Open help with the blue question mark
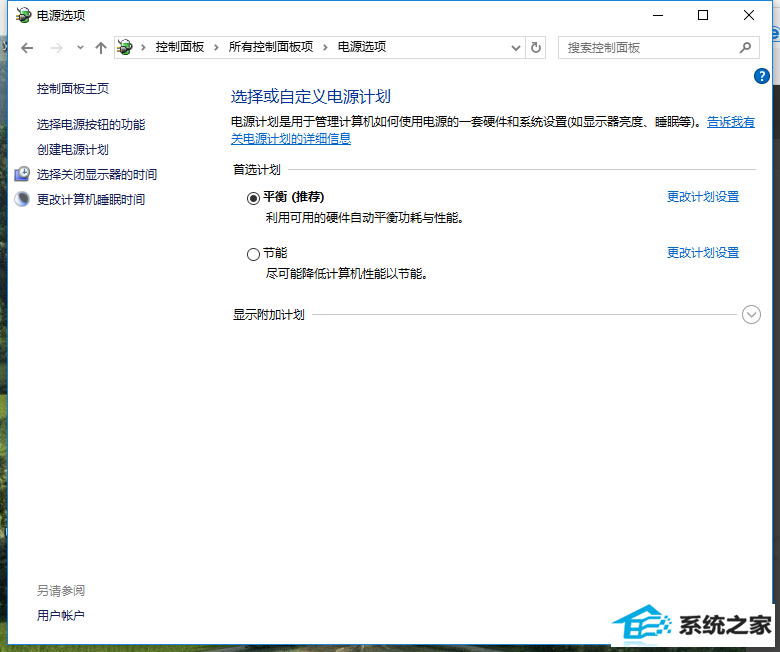The height and width of the screenshot is (652, 780). click(762, 76)
